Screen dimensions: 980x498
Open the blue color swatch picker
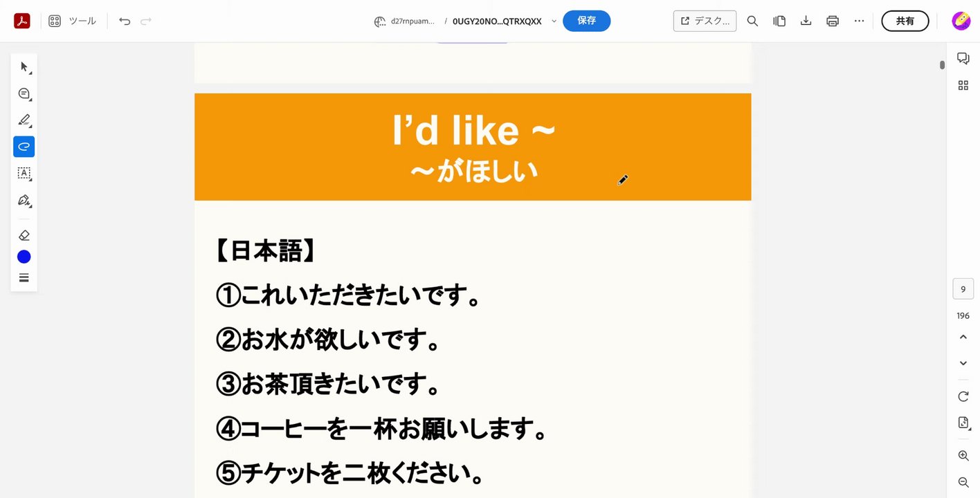pos(24,257)
